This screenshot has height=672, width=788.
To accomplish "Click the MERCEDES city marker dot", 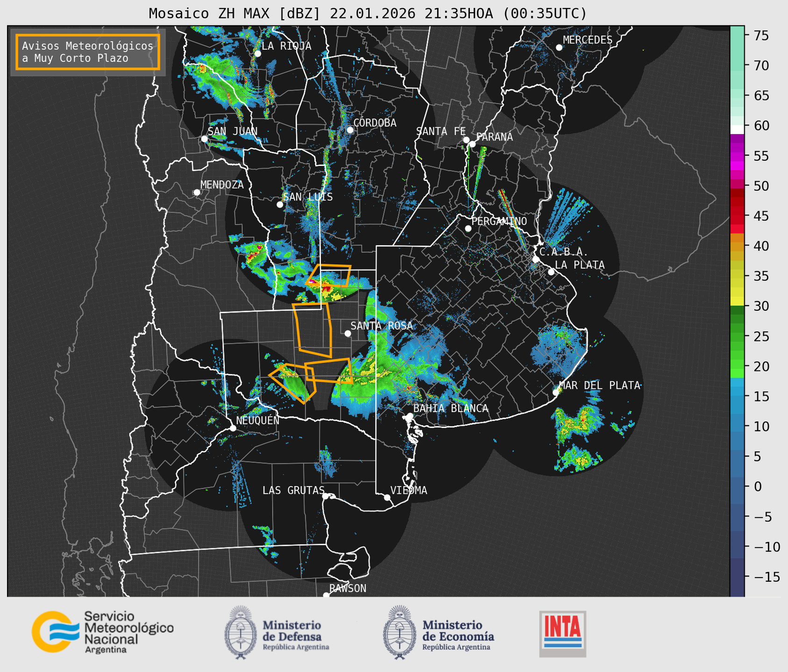I will pyautogui.click(x=559, y=48).
